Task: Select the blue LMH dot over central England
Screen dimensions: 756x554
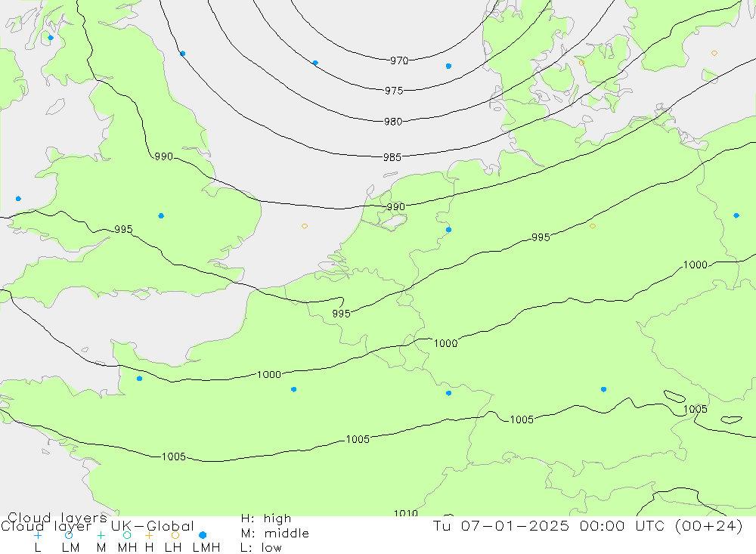Action: click(x=161, y=216)
